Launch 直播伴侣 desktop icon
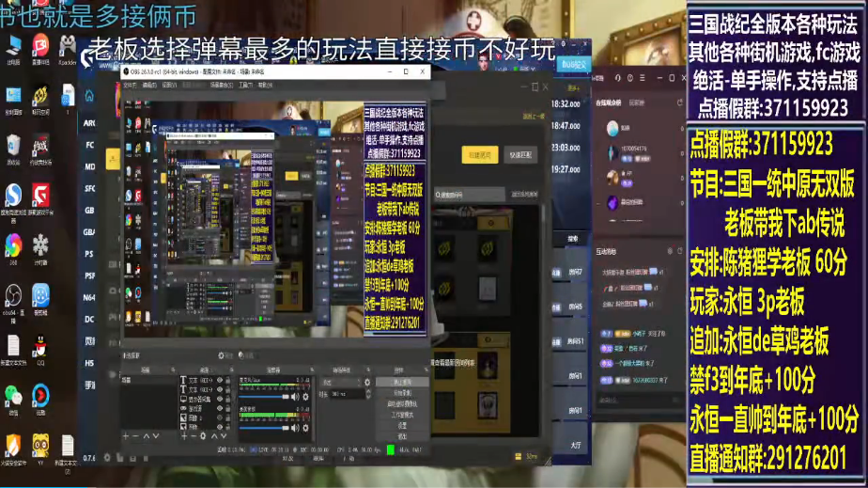This screenshot has width=868, height=488. click(39, 50)
